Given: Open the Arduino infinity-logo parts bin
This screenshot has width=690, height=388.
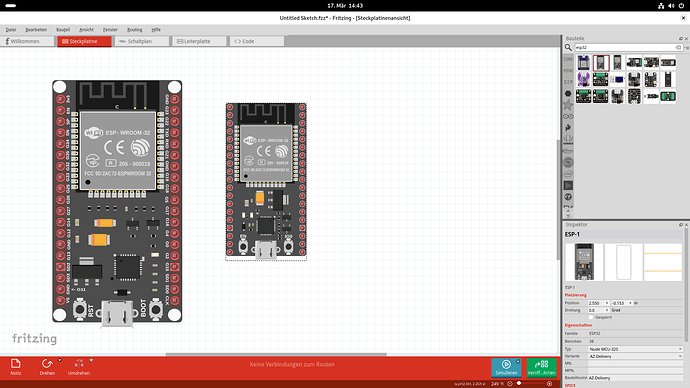Looking at the screenshot, I should pos(568,117).
